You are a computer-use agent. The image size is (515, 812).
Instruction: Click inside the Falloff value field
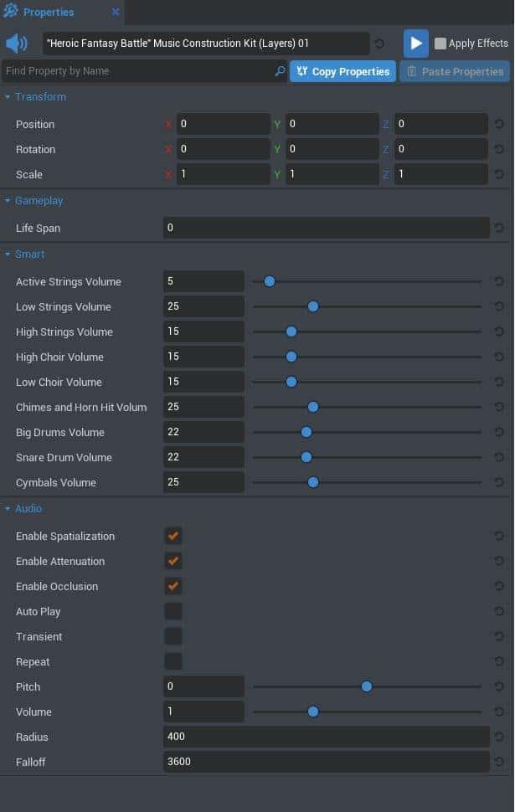point(327,762)
